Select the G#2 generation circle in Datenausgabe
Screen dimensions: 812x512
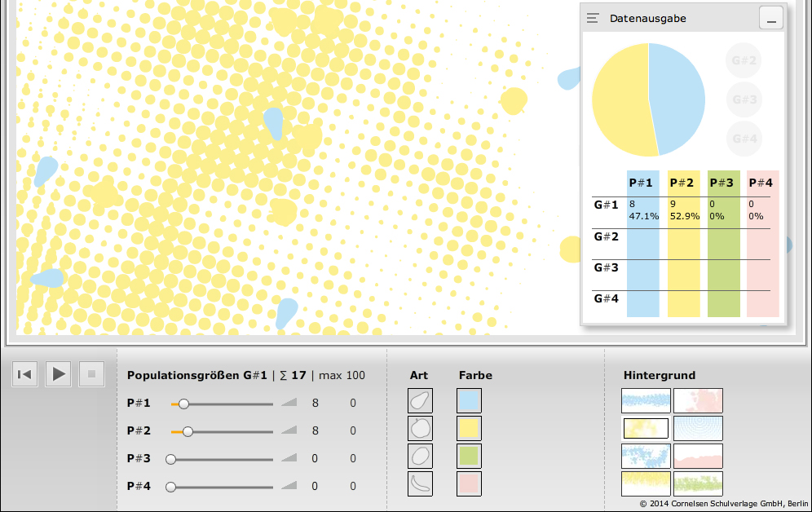click(743, 60)
